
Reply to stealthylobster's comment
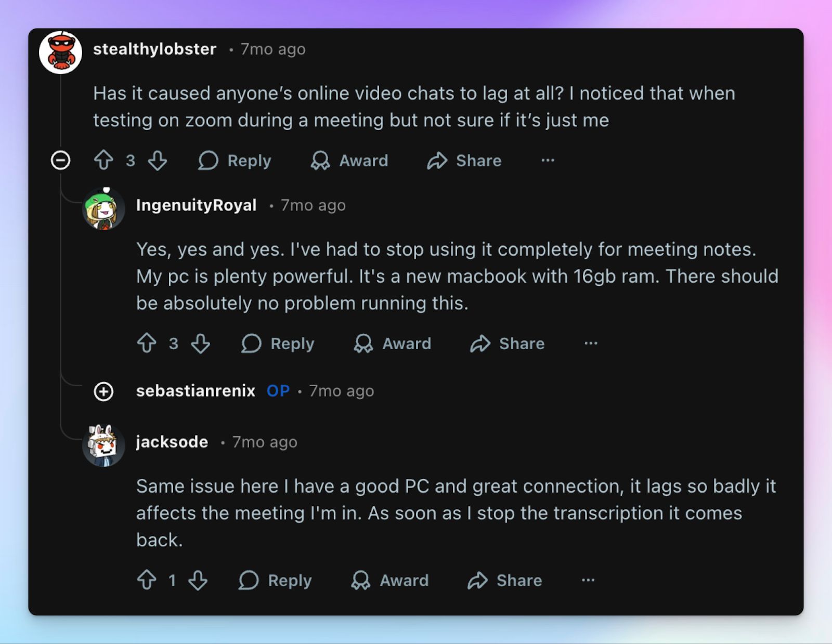(235, 161)
